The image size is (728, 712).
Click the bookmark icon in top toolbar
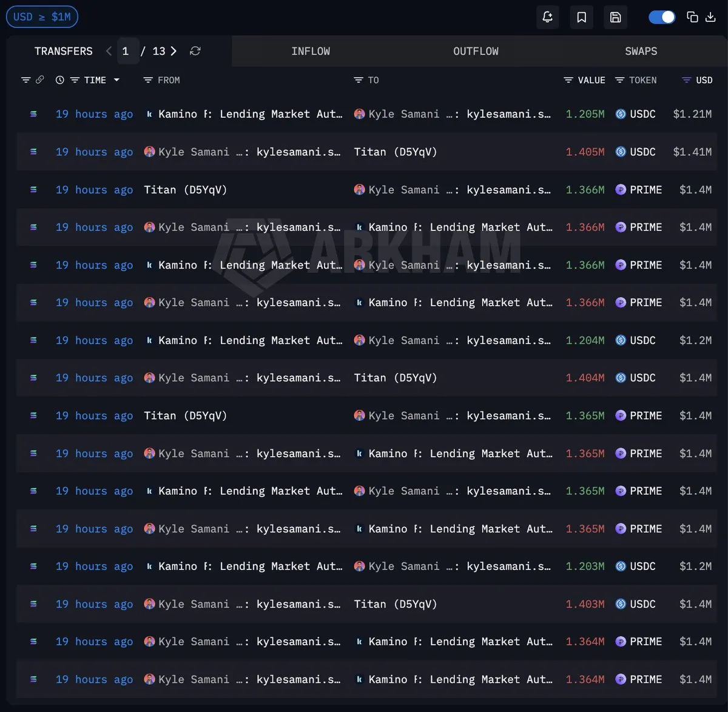coord(581,17)
